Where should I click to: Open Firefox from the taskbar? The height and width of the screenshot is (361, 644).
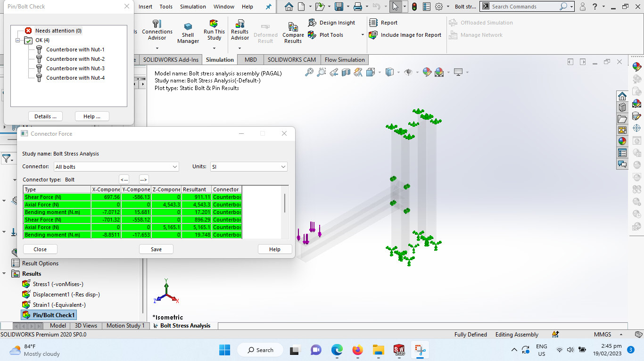[x=357, y=350]
